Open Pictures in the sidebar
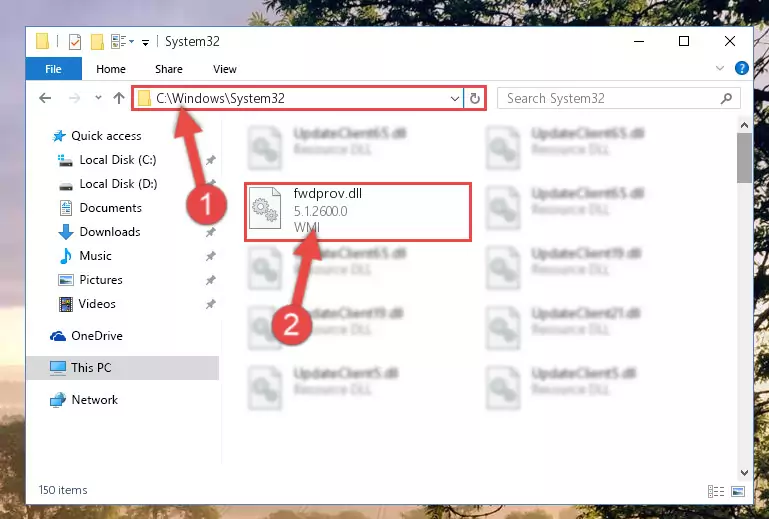This screenshot has height=519, width=769. tap(101, 280)
